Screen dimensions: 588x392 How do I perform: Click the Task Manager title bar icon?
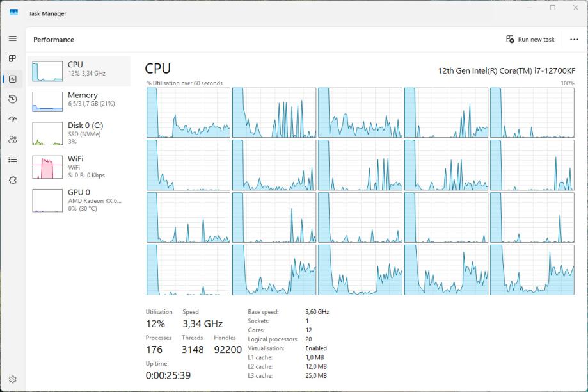pos(13,13)
